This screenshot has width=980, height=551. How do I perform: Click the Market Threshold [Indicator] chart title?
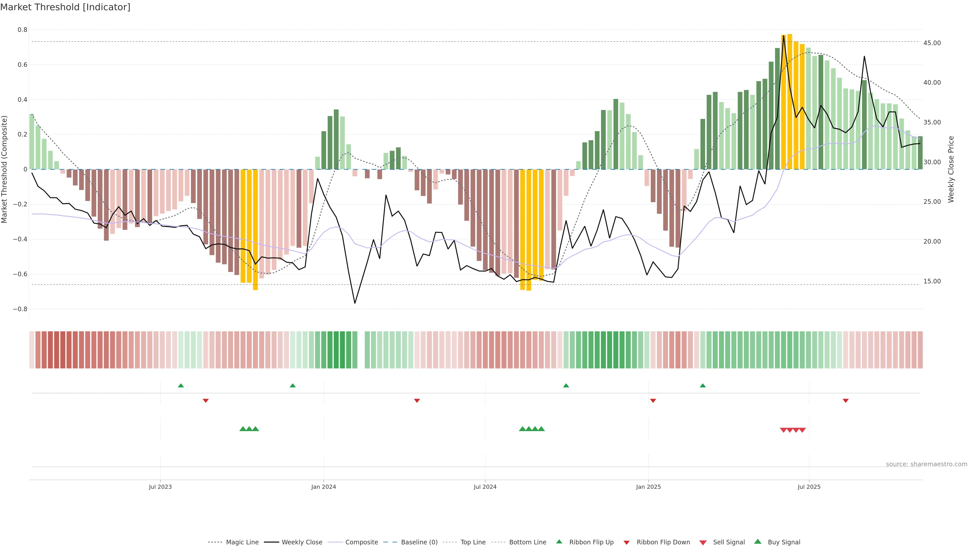65,7
